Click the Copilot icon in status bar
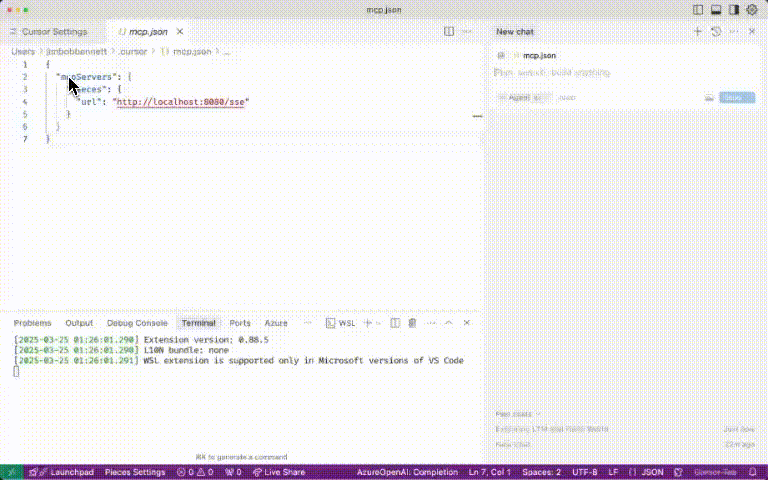 (x=678, y=472)
